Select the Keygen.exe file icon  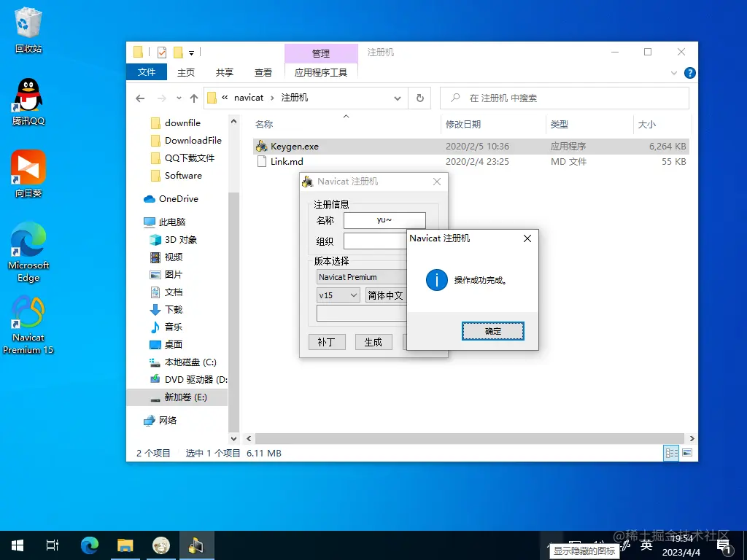click(x=261, y=146)
